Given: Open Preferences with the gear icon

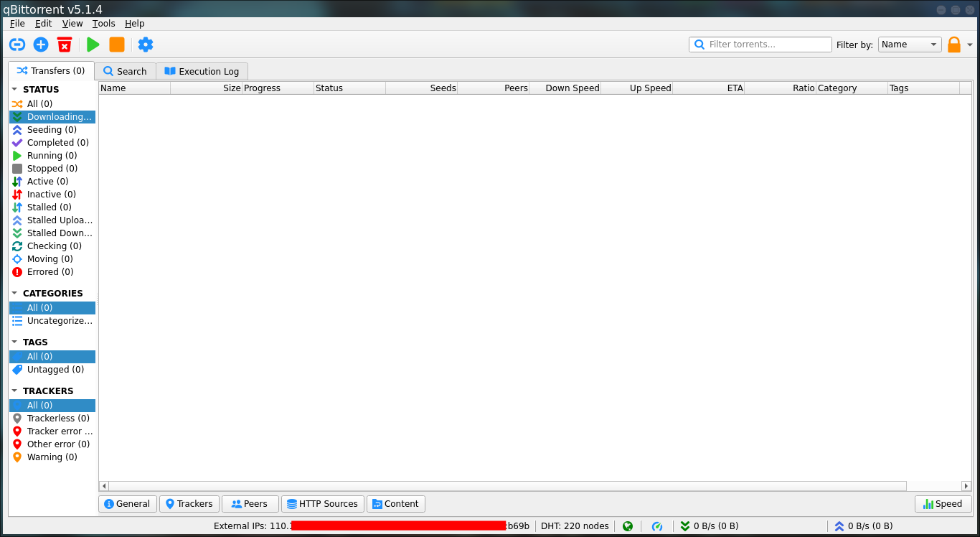Looking at the screenshot, I should (x=146, y=45).
